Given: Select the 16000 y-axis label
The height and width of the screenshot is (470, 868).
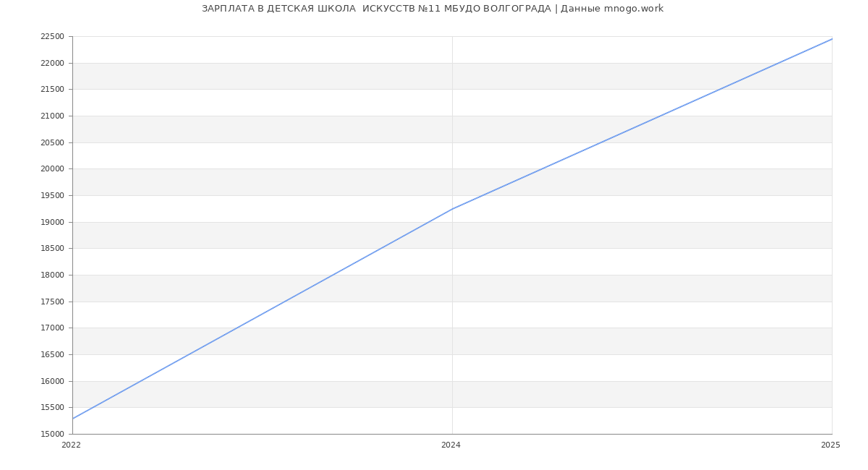Looking at the screenshot, I should (x=52, y=382).
